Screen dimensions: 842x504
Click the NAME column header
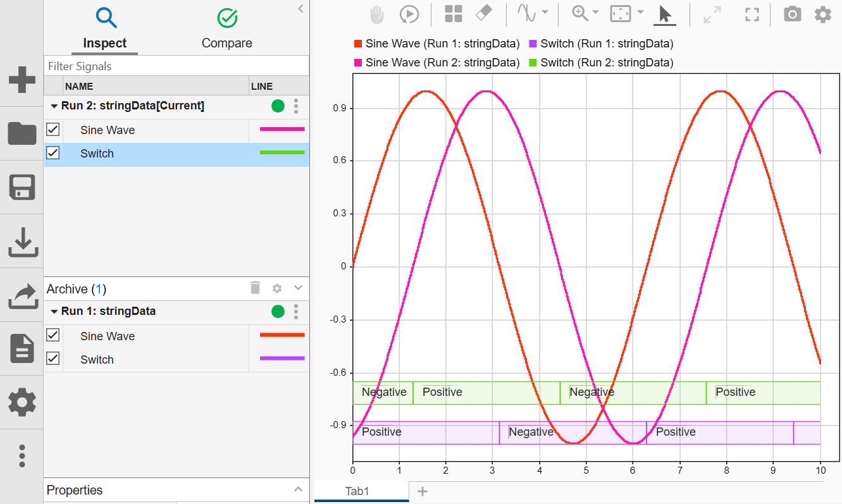pyautogui.click(x=156, y=86)
